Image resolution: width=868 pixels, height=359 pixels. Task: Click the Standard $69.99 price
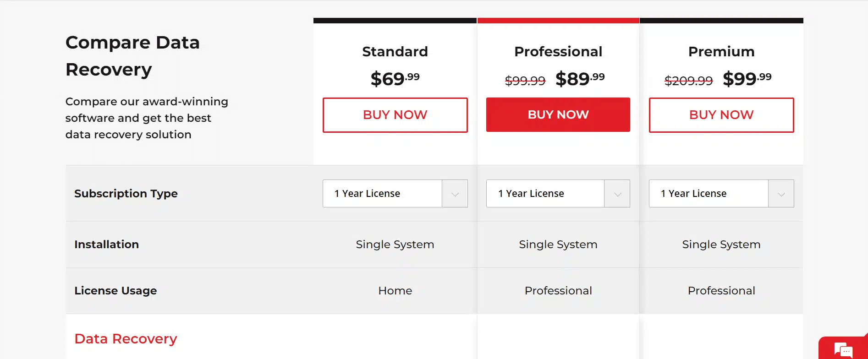(395, 79)
